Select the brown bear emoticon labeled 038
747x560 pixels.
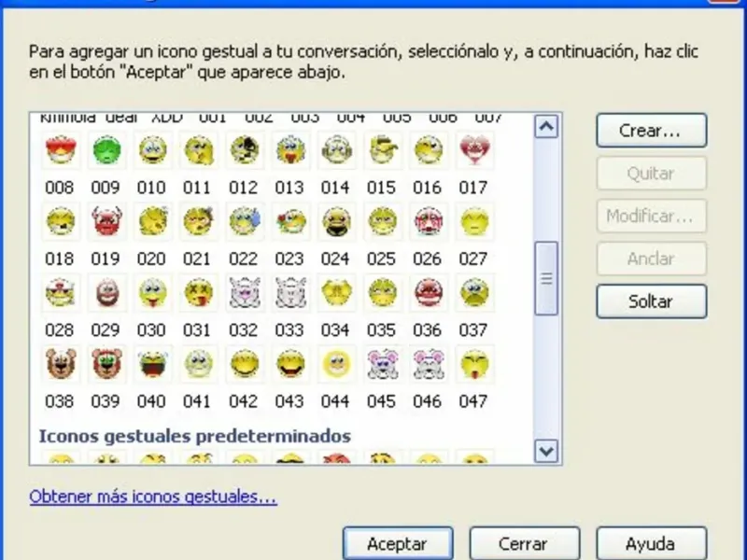pos(61,364)
